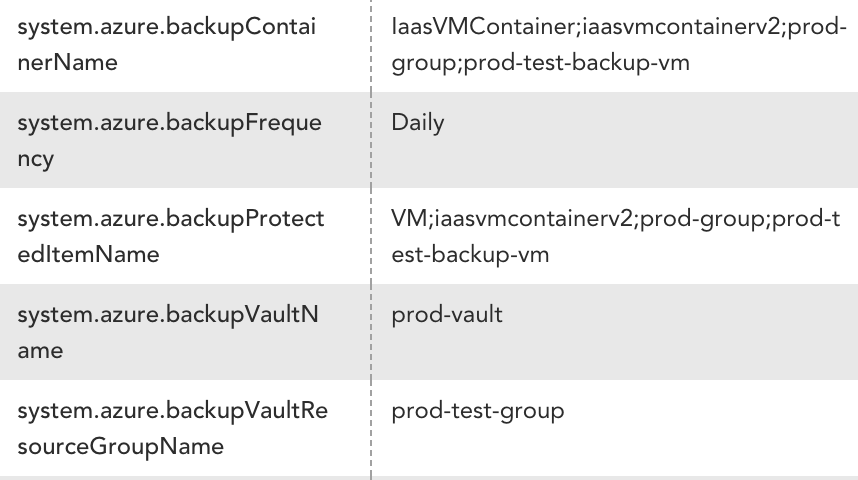Click the 'nerName' wrapped text line
This screenshot has width=858, height=480.
[x=67, y=62]
